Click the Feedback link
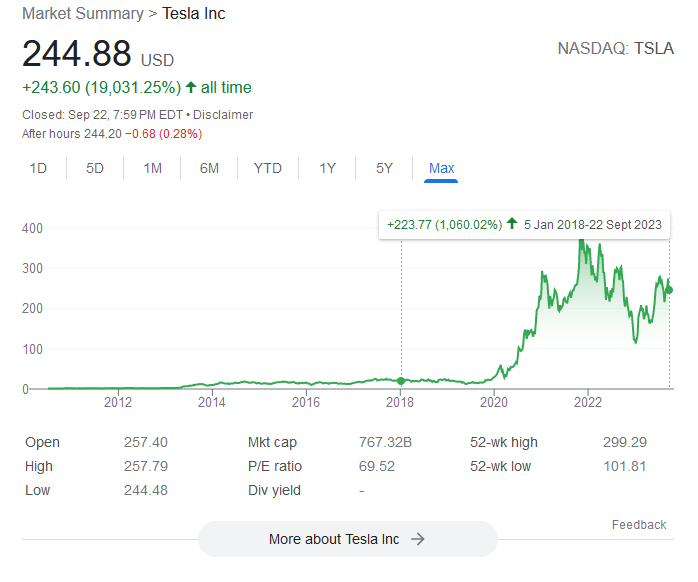 click(x=638, y=525)
